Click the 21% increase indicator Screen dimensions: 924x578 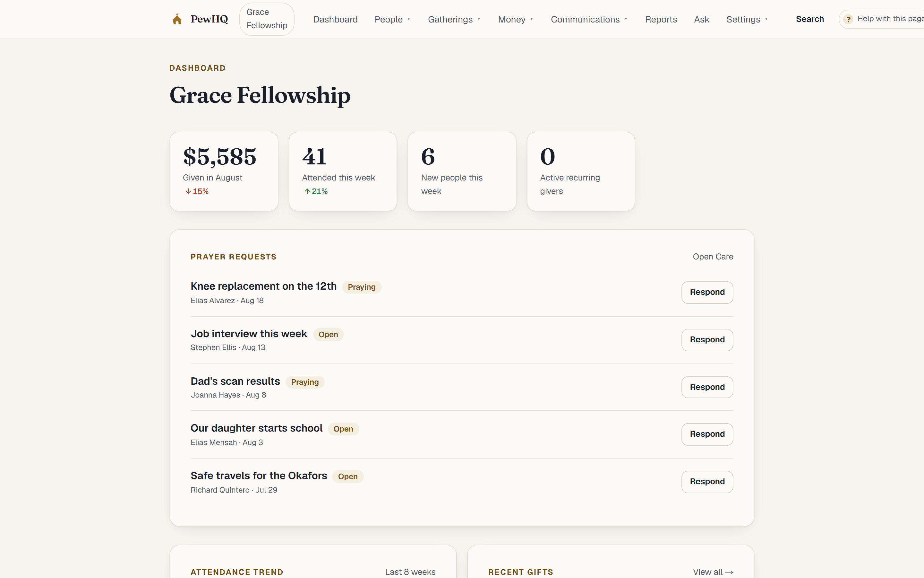tap(316, 191)
